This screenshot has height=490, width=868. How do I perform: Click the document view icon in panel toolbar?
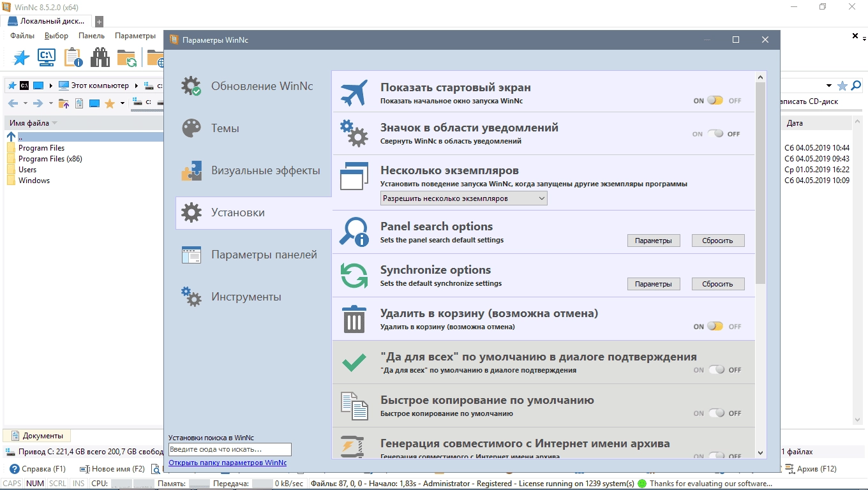[79, 103]
